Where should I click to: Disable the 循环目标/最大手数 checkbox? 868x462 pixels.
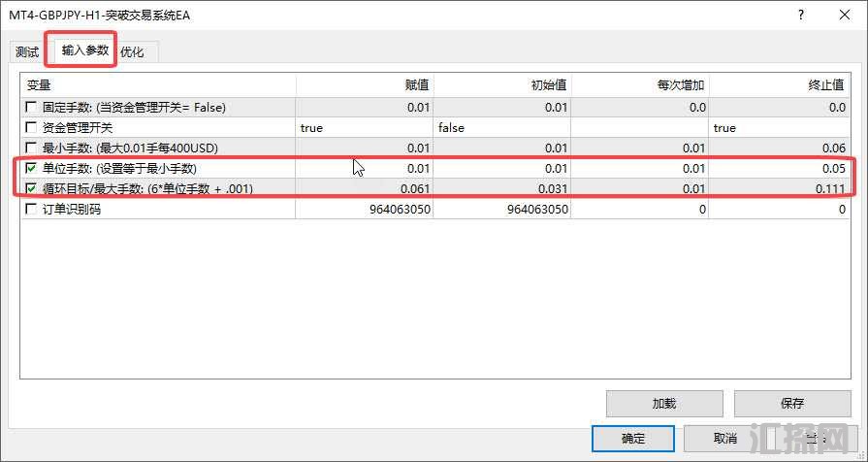point(32,188)
